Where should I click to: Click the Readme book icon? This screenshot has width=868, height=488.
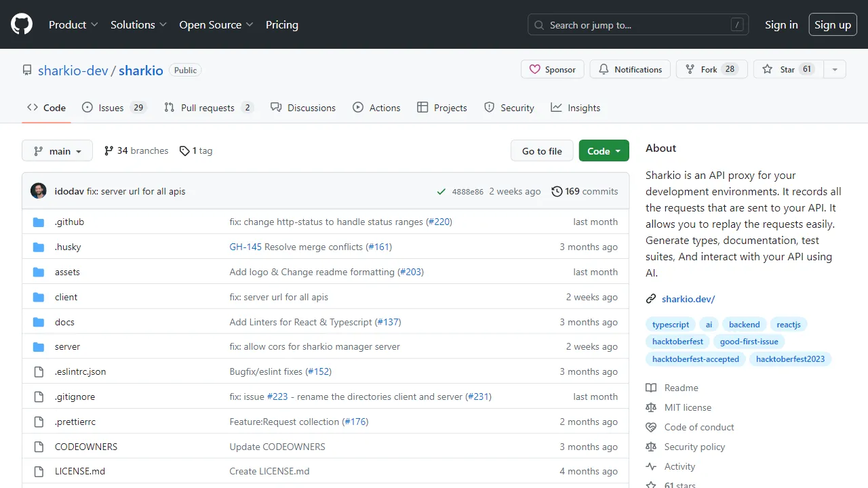point(651,388)
